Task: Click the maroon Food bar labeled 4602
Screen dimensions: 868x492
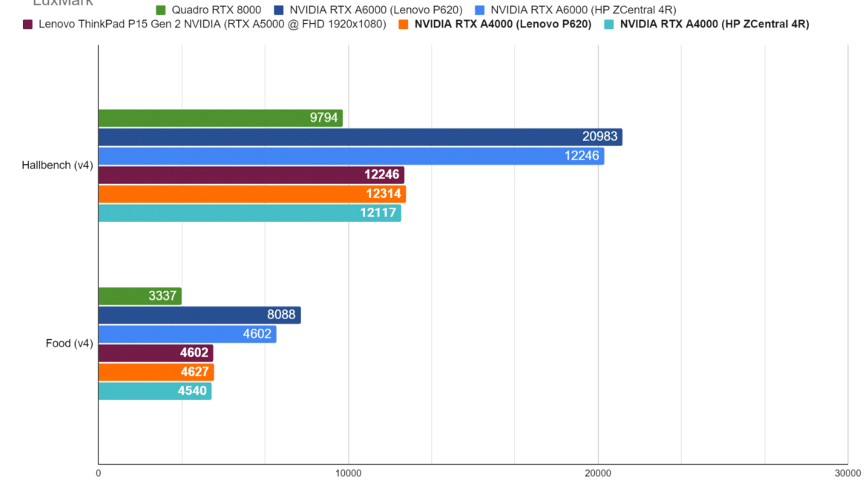Action: coord(156,353)
